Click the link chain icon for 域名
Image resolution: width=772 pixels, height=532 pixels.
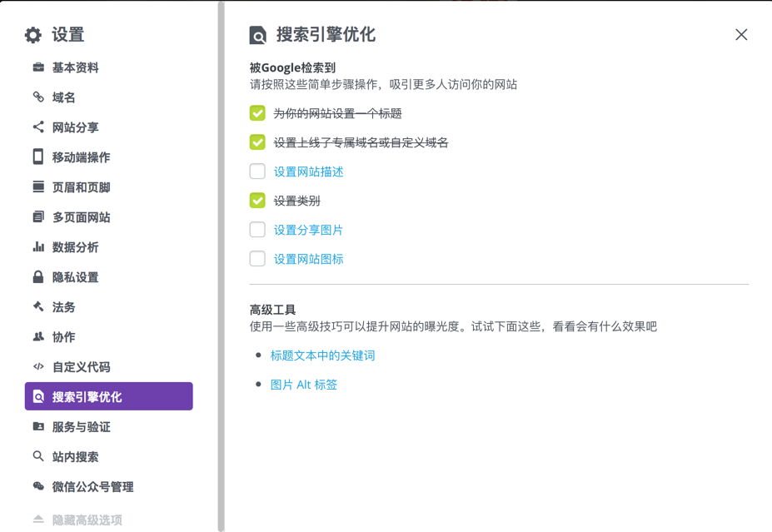38,97
